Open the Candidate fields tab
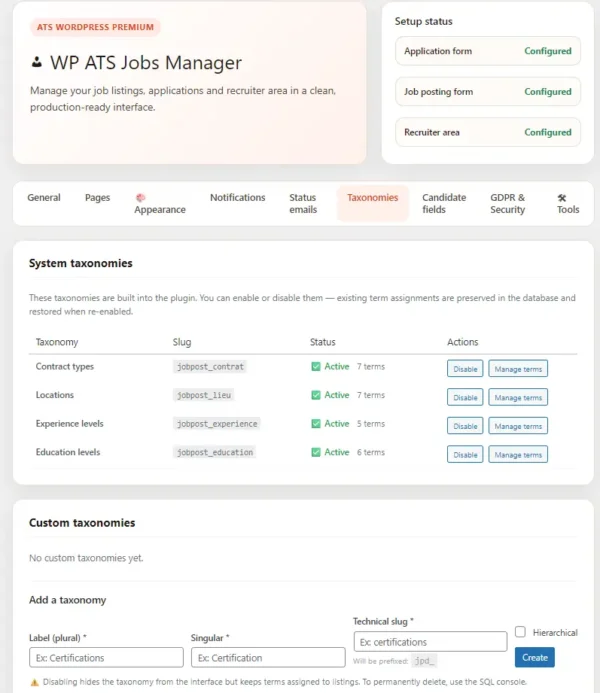The height and width of the screenshot is (693, 600). pyautogui.click(x=444, y=204)
